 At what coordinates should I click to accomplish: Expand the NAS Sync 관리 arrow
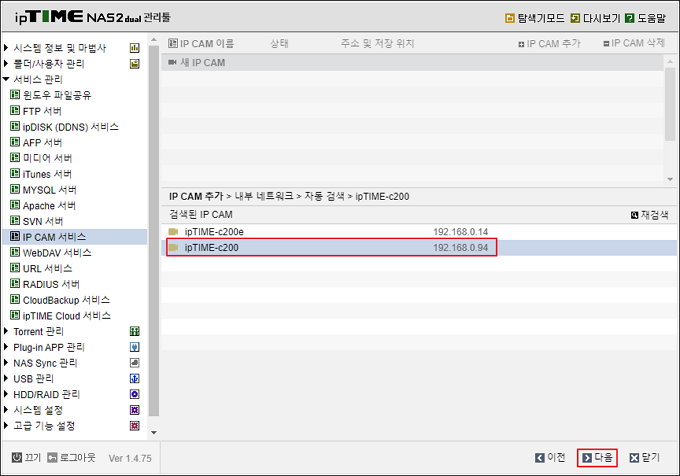6,362
